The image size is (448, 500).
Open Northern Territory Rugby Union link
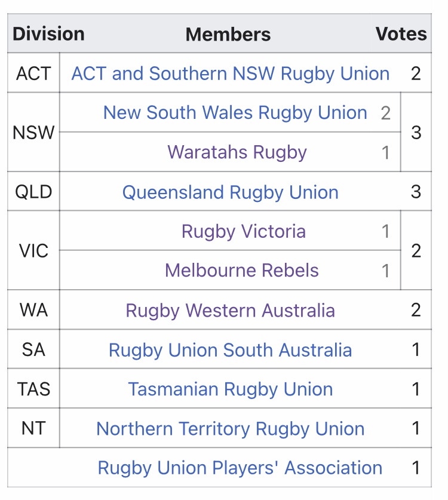click(230, 428)
